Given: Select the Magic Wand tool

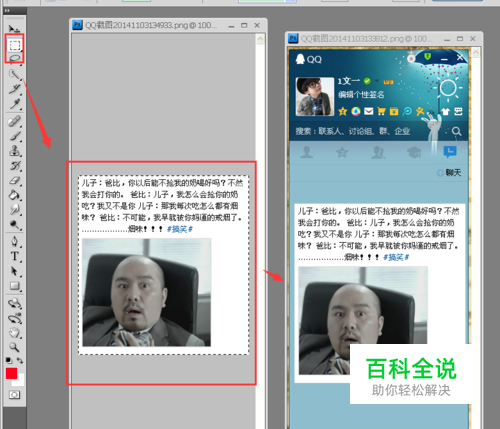Looking at the screenshot, I should (14, 74).
